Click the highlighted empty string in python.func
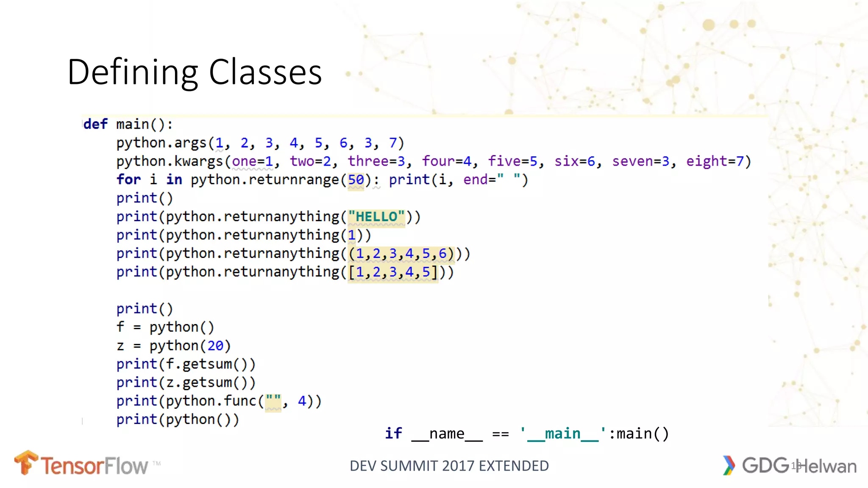The image size is (868, 488). [x=273, y=401]
